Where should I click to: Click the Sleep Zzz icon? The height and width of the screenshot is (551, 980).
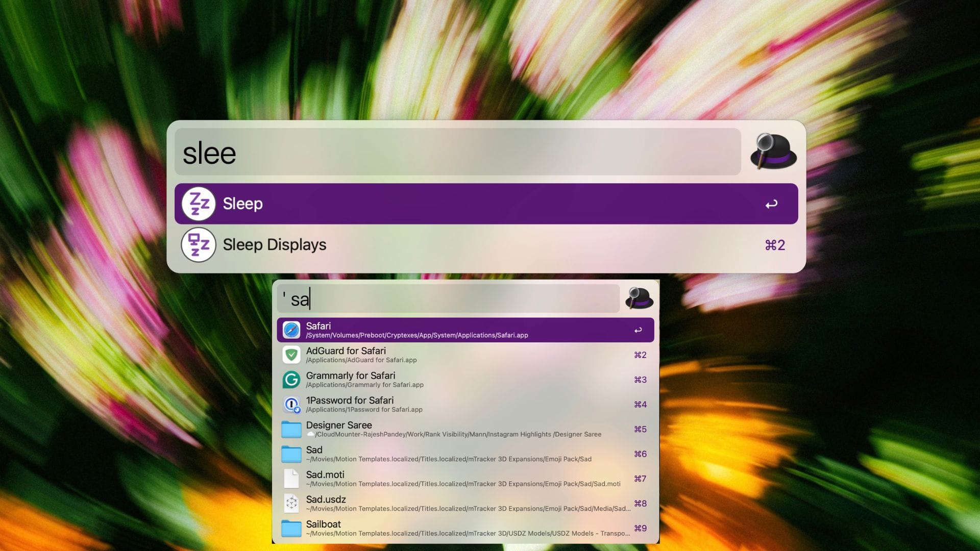point(198,204)
